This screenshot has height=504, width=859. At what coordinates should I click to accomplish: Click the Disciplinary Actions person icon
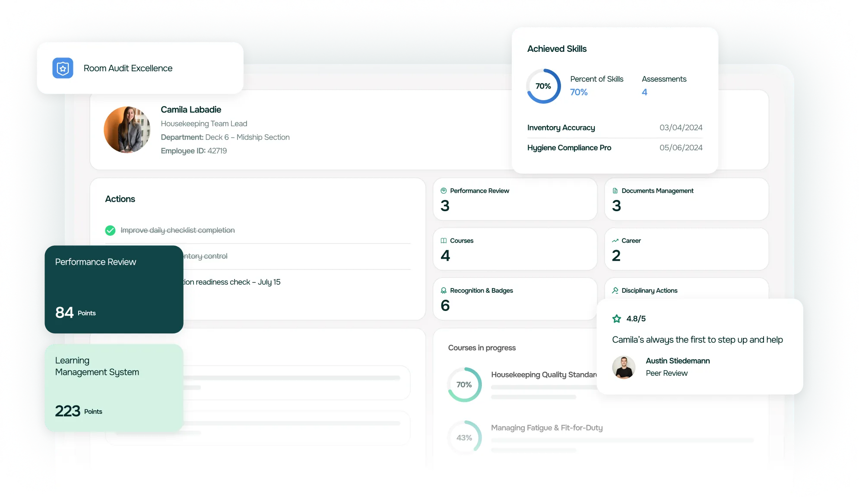tap(615, 291)
